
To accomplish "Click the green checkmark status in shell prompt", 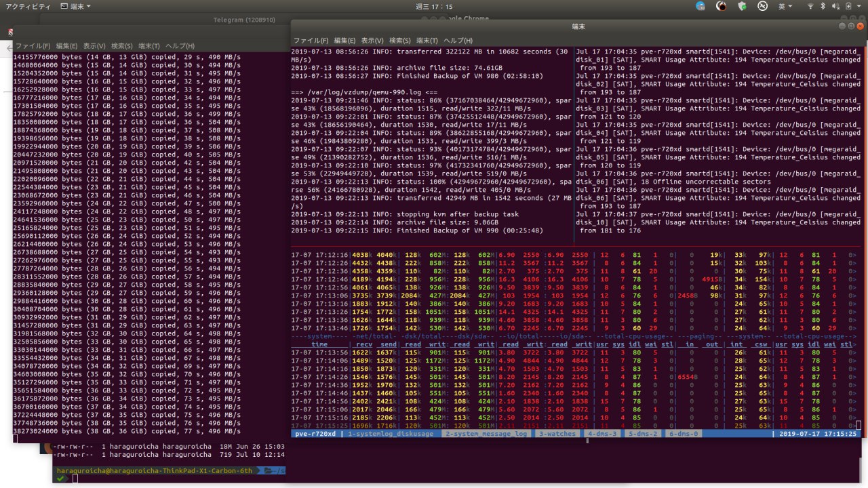I will point(60,479).
